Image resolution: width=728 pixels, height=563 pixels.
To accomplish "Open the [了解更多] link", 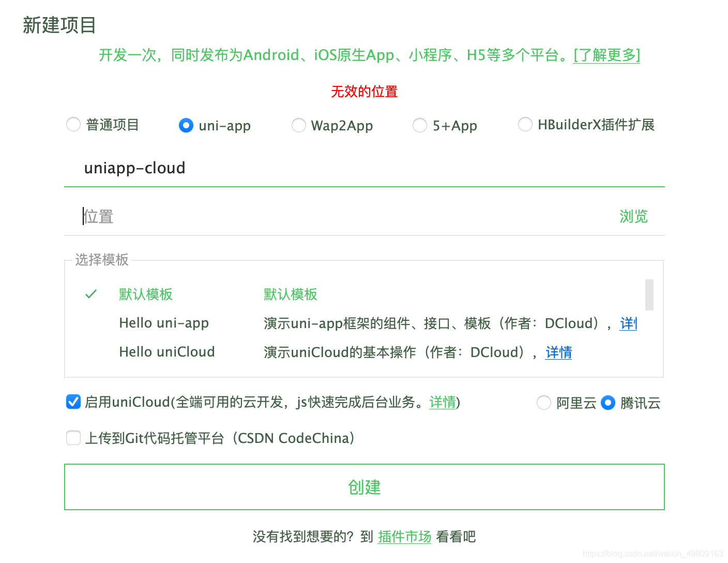I will (606, 55).
